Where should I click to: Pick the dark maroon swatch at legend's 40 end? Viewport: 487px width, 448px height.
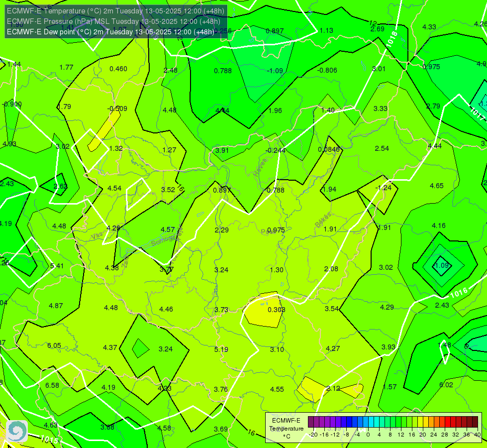point(475,422)
